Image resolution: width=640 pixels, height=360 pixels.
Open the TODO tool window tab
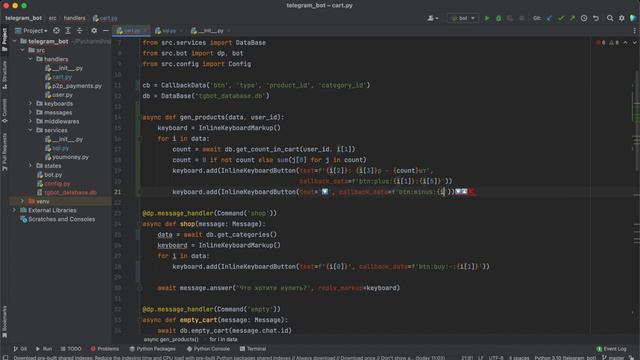pos(71,349)
